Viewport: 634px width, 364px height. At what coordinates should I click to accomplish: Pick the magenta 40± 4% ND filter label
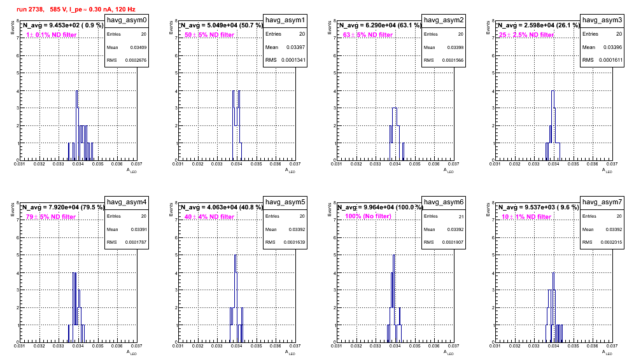209,217
